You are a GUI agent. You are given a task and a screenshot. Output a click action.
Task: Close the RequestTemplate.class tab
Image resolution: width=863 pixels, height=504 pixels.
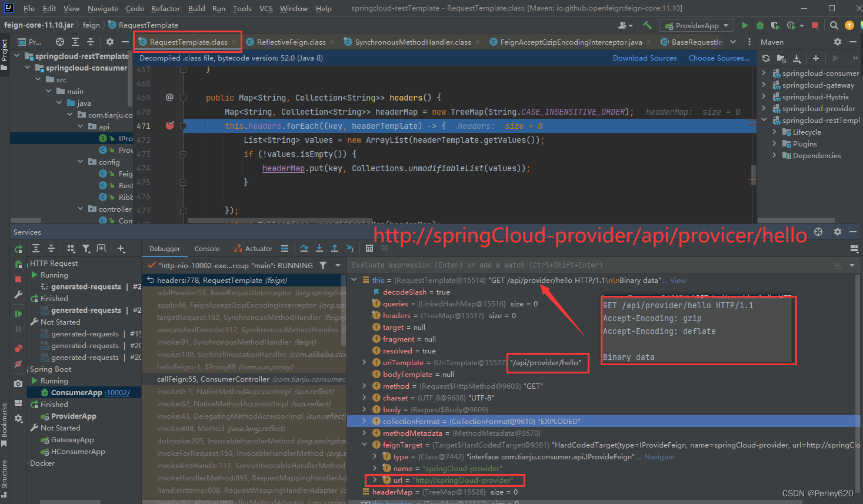234,42
